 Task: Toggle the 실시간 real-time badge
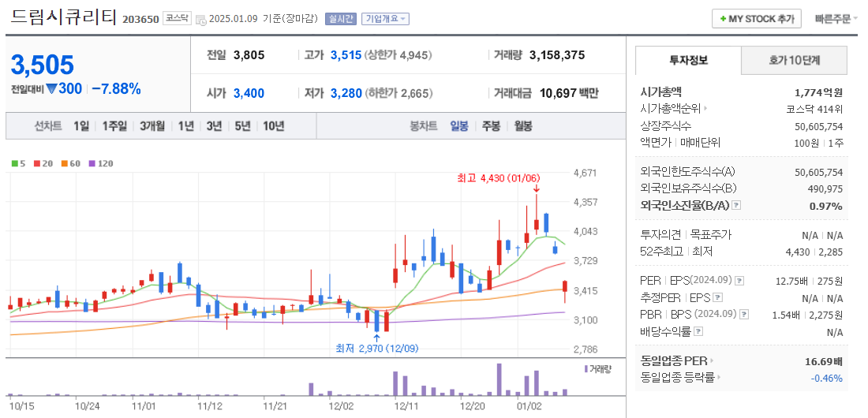340,19
